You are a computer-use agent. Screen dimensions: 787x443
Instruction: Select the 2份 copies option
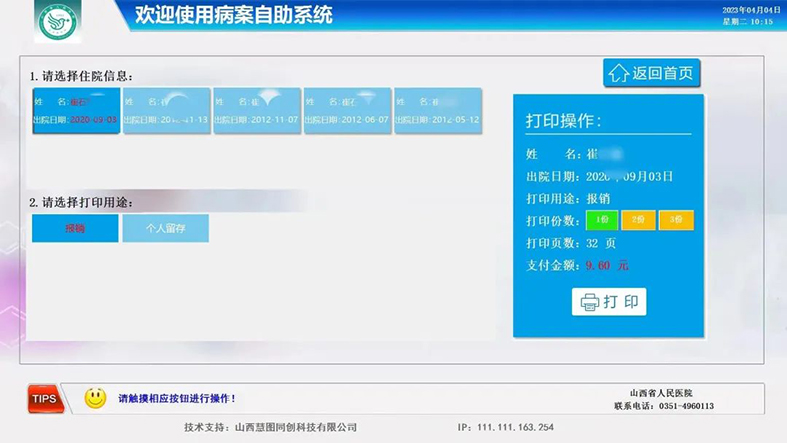639,220
